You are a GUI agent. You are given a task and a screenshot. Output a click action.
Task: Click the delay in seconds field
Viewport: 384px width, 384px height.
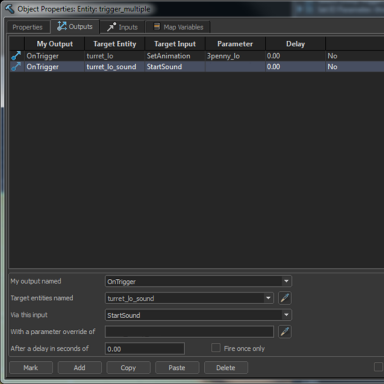145,349
